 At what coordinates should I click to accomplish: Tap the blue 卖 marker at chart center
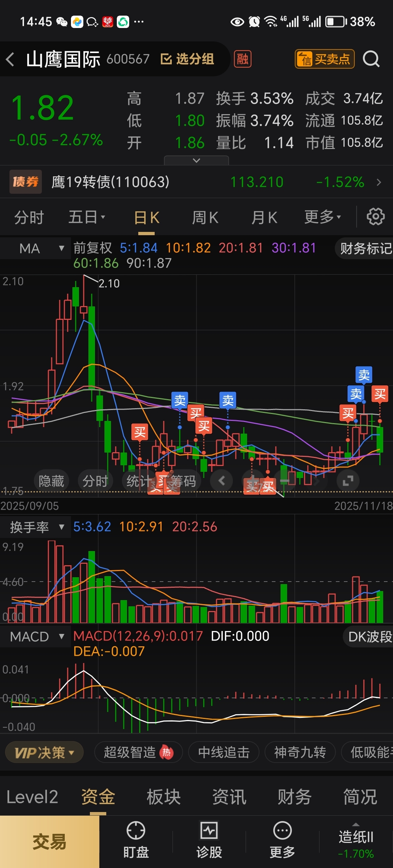tap(228, 401)
